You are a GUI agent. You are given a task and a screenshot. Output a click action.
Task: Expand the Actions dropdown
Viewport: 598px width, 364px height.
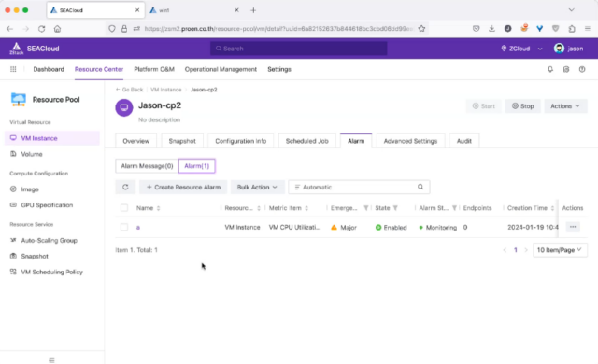click(565, 106)
